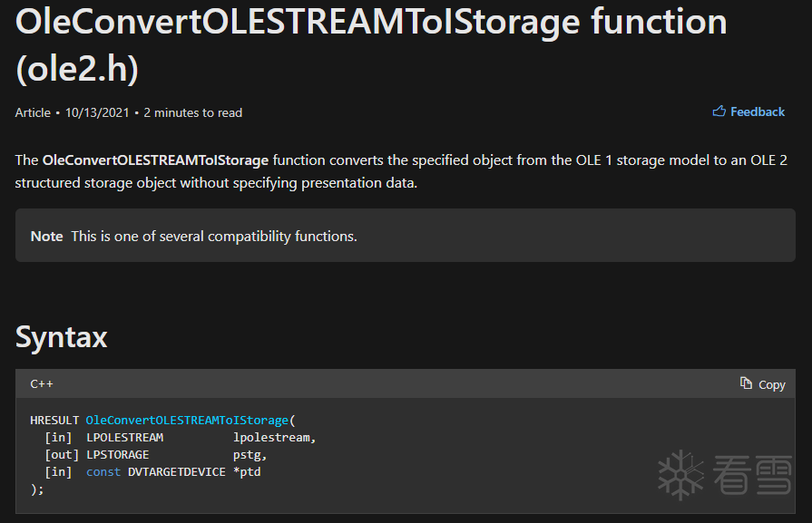
Task: Click the LPOLESTREAM parameter type
Action: pyautogui.click(x=125, y=438)
